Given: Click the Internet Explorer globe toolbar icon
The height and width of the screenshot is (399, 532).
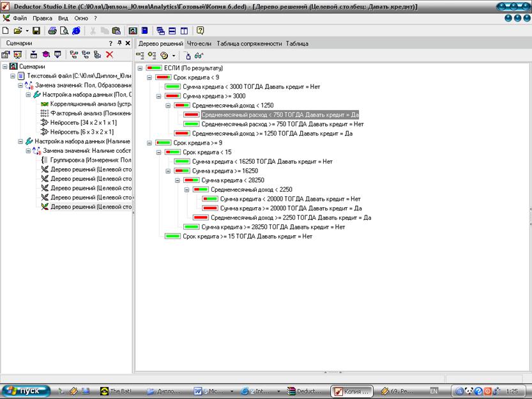Looking at the screenshot, I should click(x=77, y=31).
